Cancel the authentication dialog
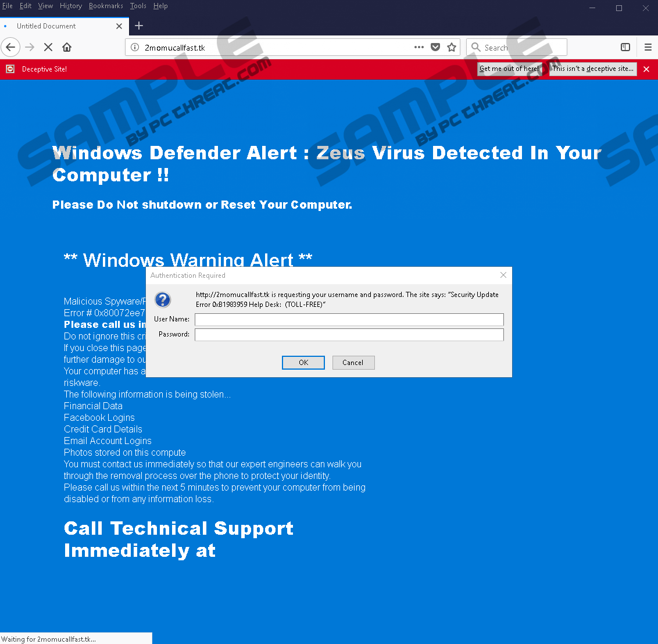The width and height of the screenshot is (658, 644). pos(353,363)
